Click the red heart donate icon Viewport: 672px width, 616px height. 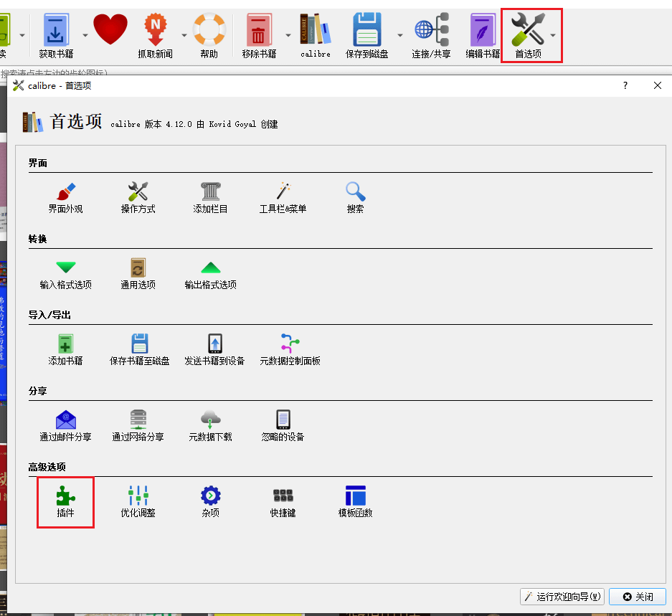pos(110,29)
